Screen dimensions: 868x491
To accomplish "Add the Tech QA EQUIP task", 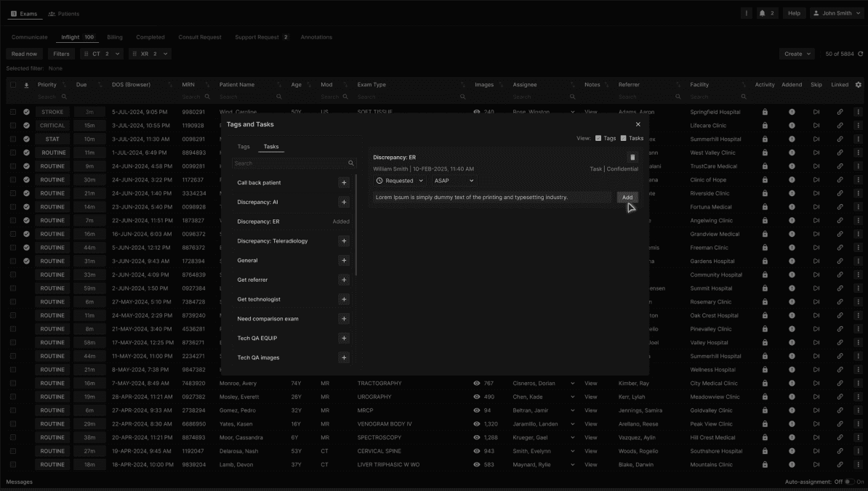I will [344, 338].
